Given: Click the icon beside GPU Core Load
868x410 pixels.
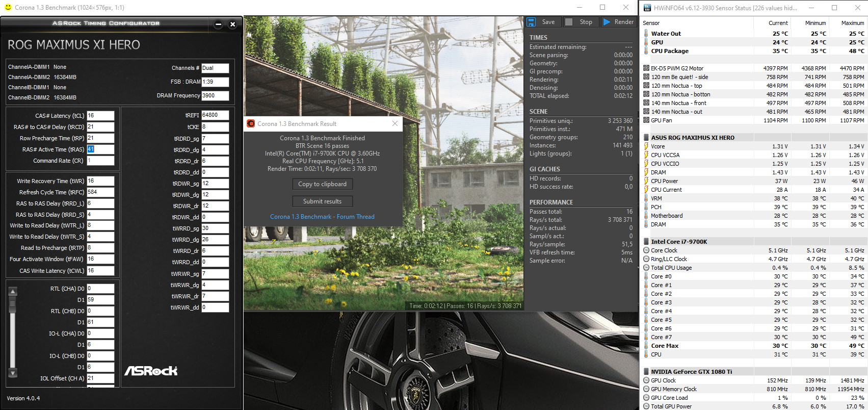Looking at the screenshot, I should click(646, 398).
